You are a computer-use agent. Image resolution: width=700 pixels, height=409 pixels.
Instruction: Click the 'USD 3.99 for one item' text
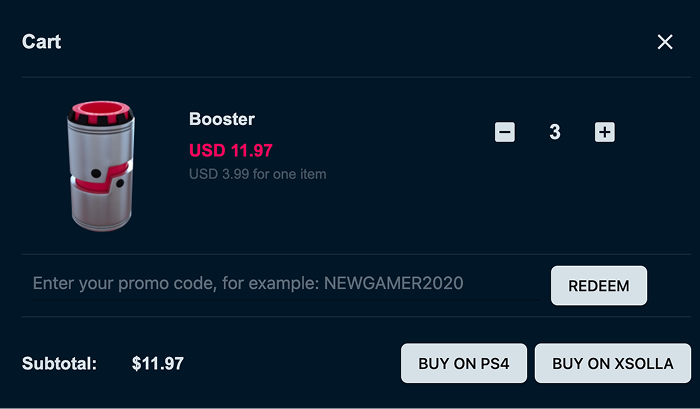point(257,174)
